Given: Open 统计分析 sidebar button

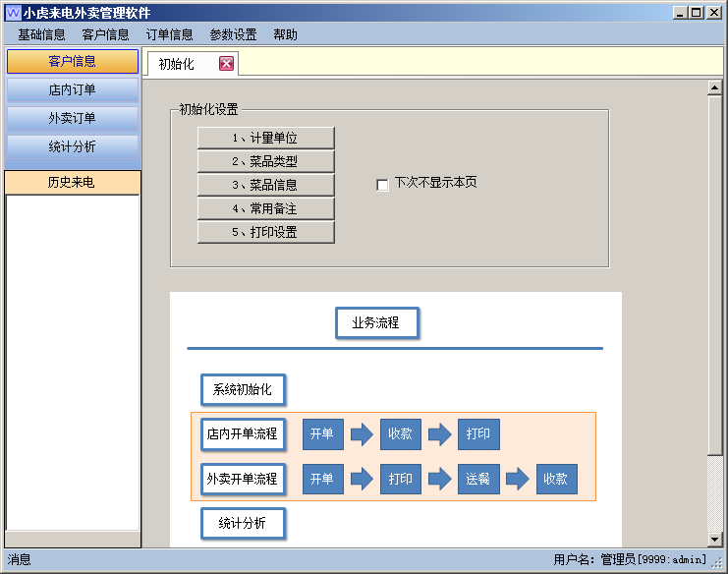Looking at the screenshot, I should tap(73, 146).
